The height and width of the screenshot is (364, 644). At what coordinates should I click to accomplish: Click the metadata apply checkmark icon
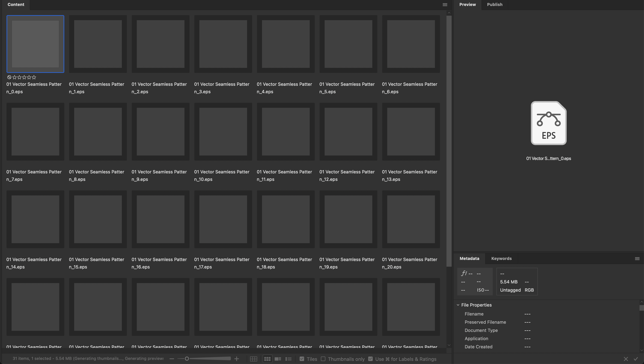pyautogui.click(x=636, y=359)
